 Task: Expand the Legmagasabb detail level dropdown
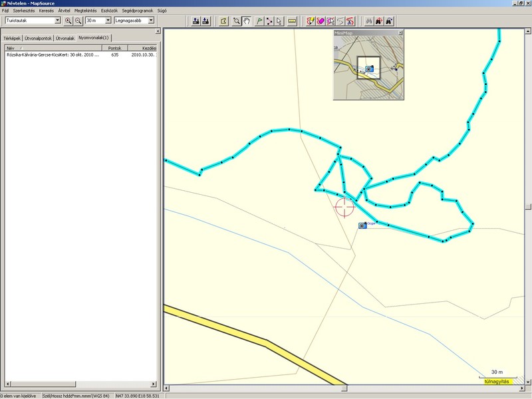coord(151,21)
